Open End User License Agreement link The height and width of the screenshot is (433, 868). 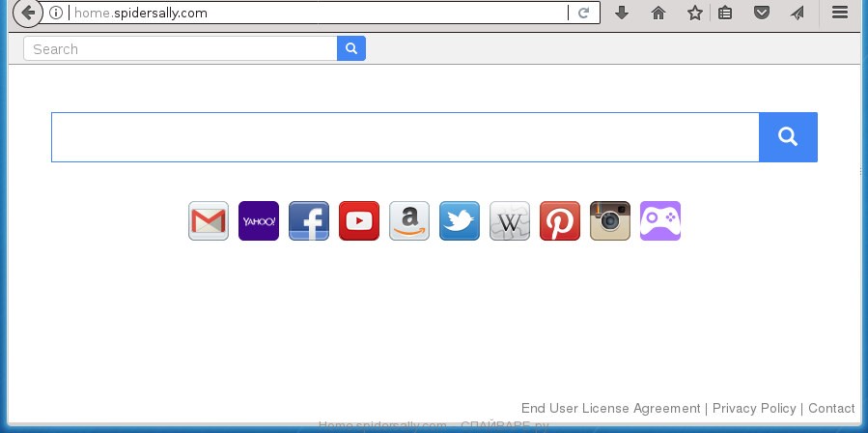pos(610,409)
